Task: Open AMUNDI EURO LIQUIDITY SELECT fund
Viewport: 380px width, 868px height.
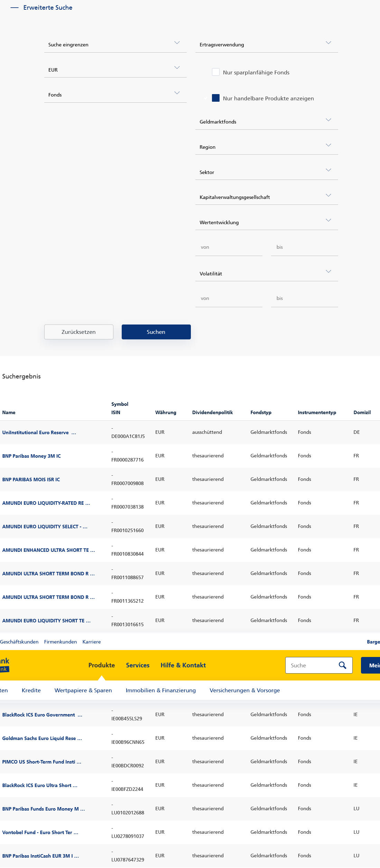Action: click(45, 527)
